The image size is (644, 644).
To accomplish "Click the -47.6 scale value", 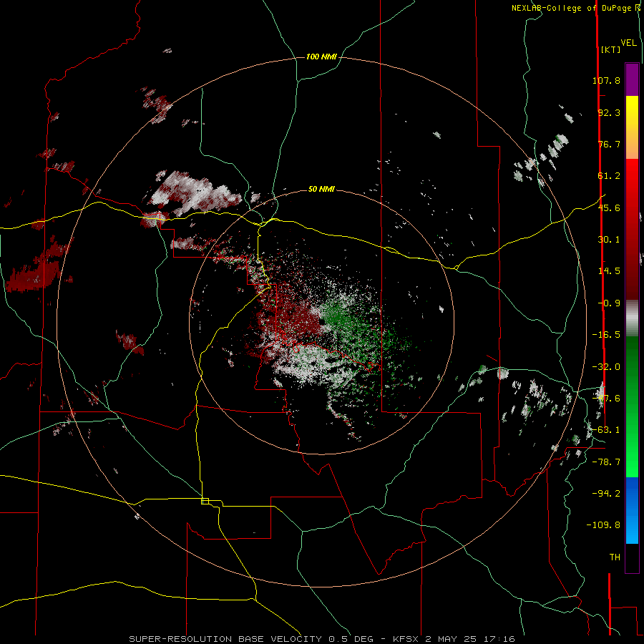I will [606, 399].
